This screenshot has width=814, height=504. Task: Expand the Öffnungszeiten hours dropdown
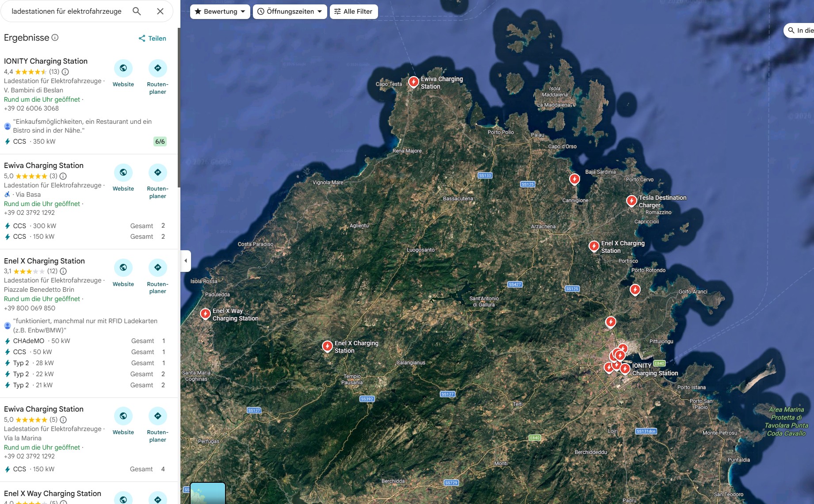pyautogui.click(x=290, y=11)
